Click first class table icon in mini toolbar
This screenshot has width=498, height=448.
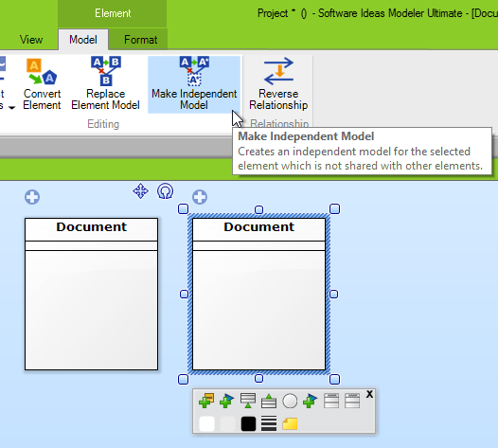pos(331,401)
